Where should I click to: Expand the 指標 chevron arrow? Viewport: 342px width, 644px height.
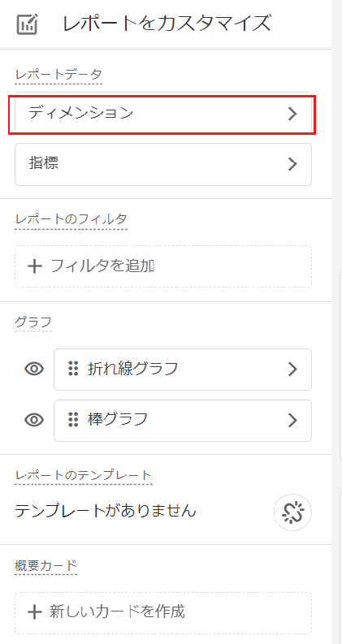292,164
